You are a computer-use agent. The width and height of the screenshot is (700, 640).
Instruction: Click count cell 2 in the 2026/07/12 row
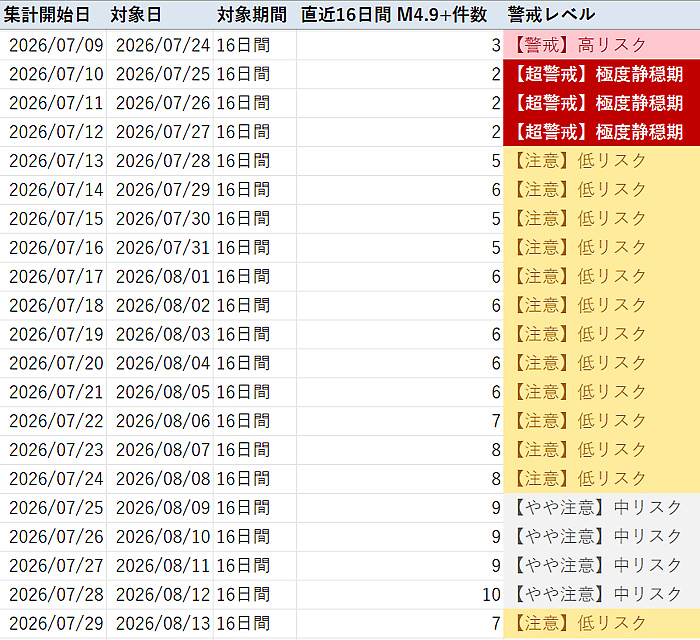400,132
